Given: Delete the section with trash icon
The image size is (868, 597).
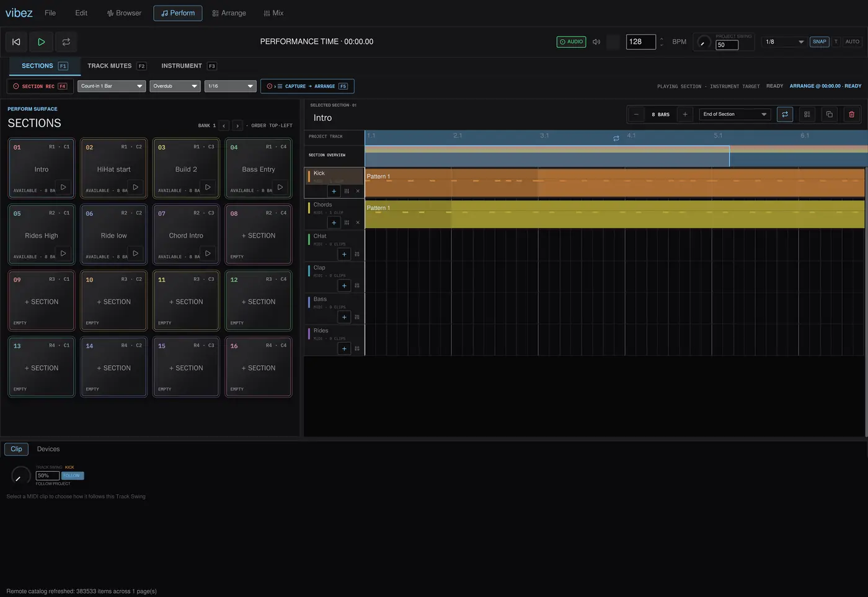Looking at the screenshot, I should [x=852, y=114].
